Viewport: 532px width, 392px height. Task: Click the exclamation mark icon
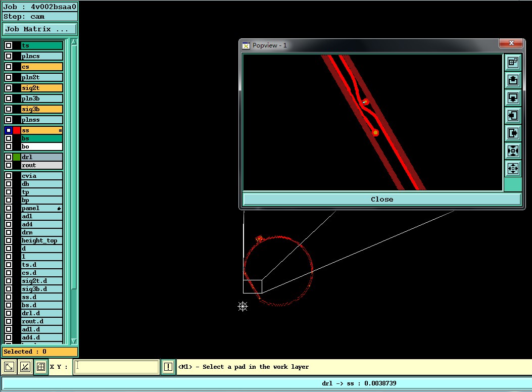tap(168, 367)
